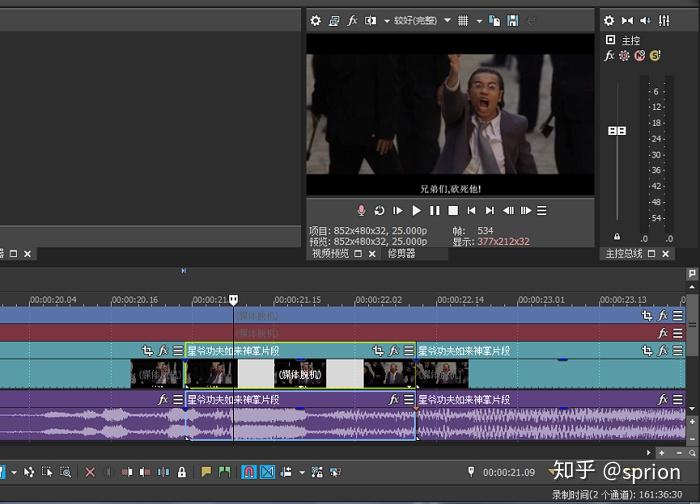Select the envelope edit tool

click(29, 472)
